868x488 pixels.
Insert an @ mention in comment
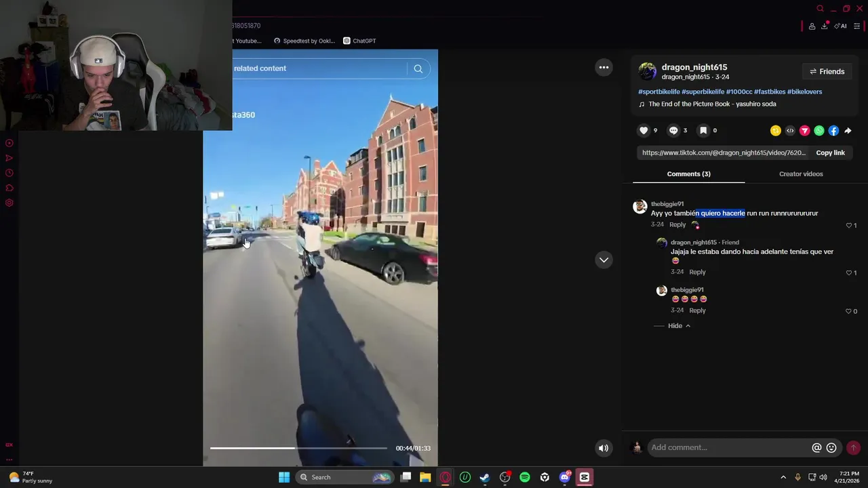(x=816, y=448)
